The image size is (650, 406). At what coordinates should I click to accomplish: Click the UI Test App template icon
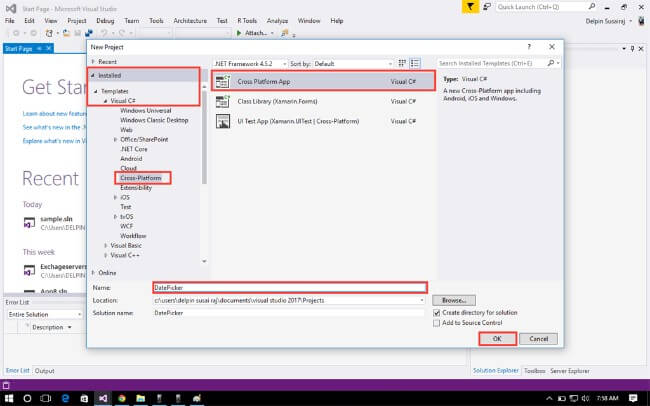click(223, 121)
